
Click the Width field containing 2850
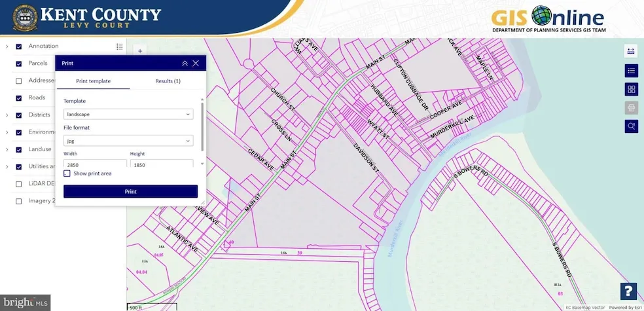click(94, 165)
